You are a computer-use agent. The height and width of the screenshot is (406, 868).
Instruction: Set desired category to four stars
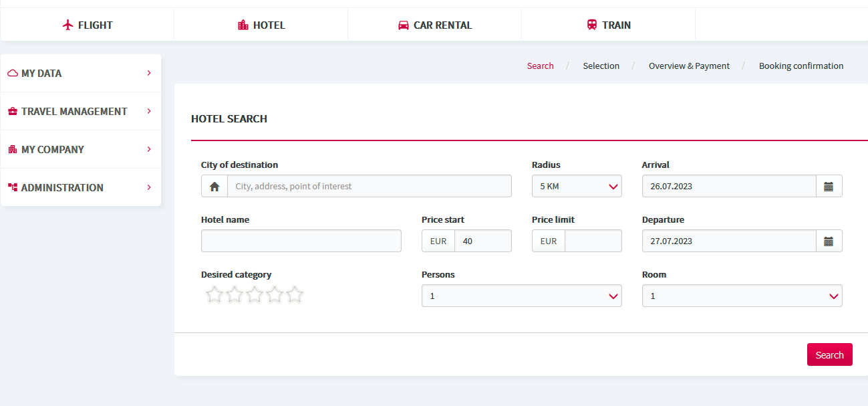pyautogui.click(x=274, y=294)
